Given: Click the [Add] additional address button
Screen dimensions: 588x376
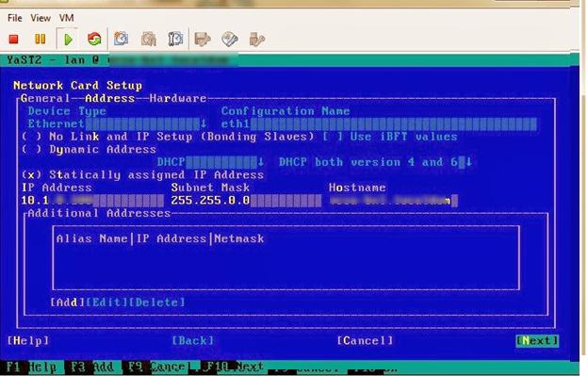Looking at the screenshot, I should [x=68, y=302].
